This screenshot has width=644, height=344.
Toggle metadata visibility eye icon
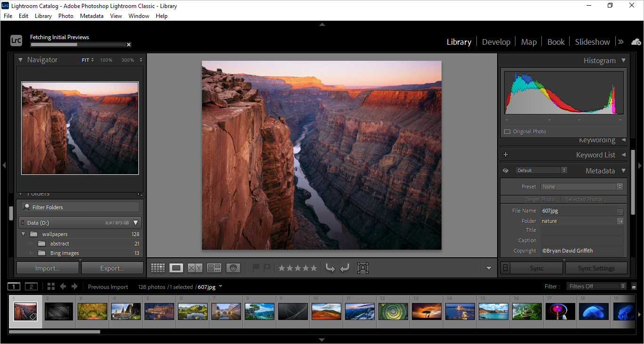coord(506,171)
